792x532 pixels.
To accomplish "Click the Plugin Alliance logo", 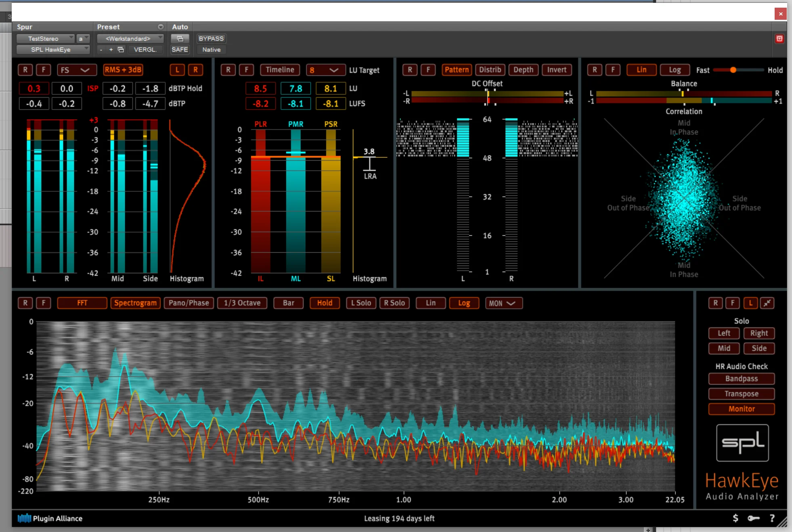I will tap(50, 518).
